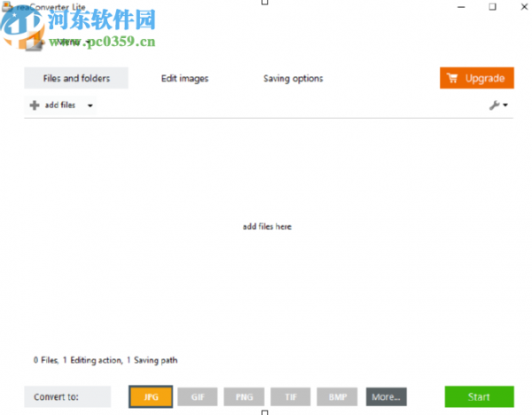Close the reaConverter Lite window
This screenshot has width=532, height=415.
point(524,7)
